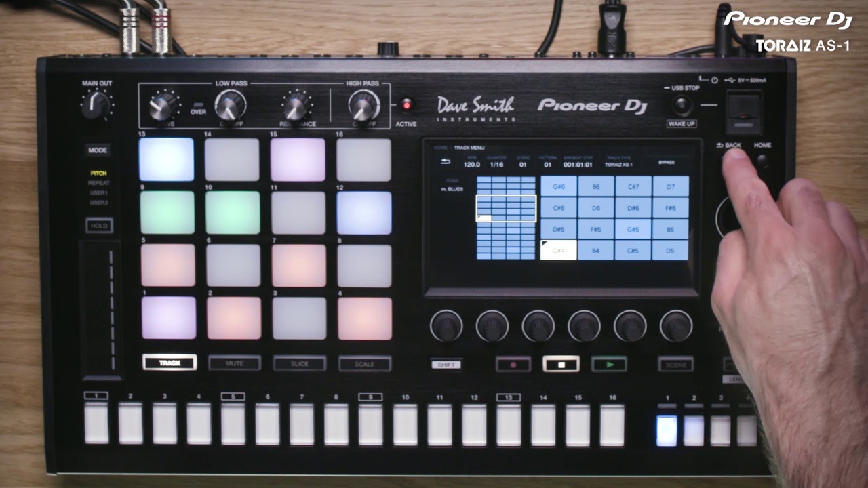Toggle the red filter ACTIVE button
The height and width of the screenshot is (488, 868).
[406, 105]
